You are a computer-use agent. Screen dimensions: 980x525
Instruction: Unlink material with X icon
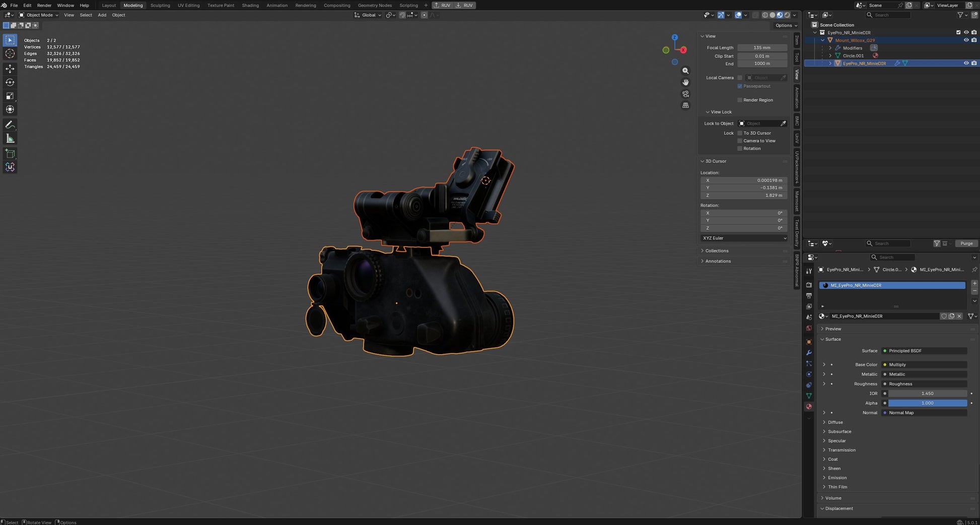coord(959,316)
